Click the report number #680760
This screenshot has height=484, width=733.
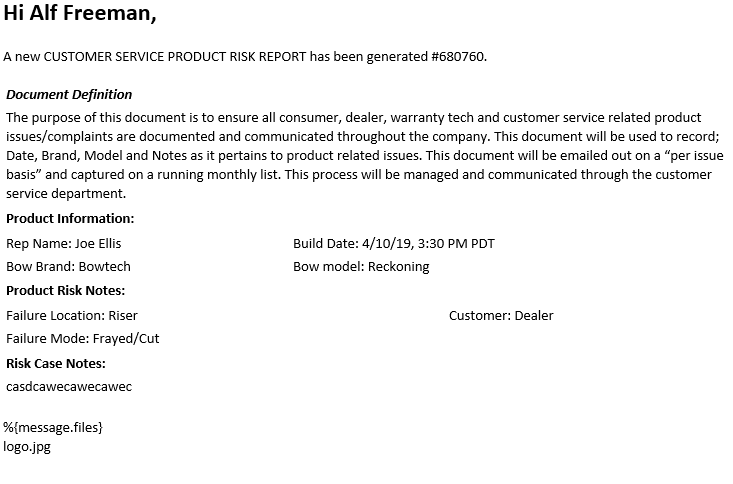click(459, 57)
